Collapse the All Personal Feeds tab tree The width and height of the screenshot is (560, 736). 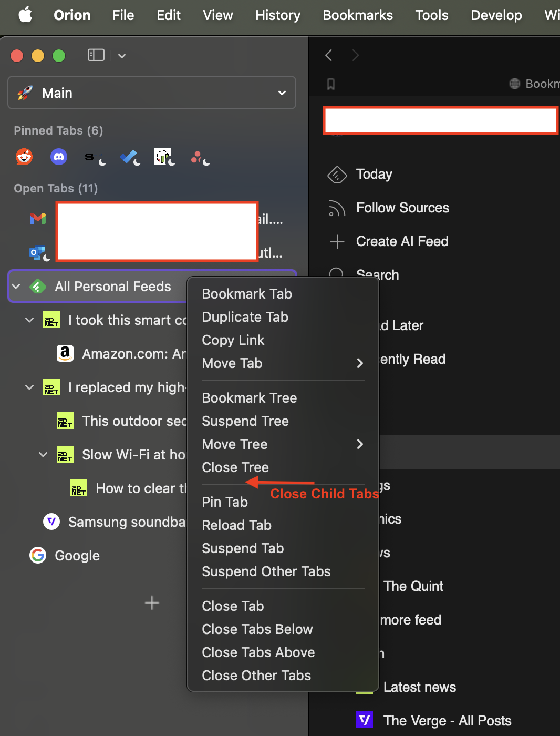click(16, 287)
